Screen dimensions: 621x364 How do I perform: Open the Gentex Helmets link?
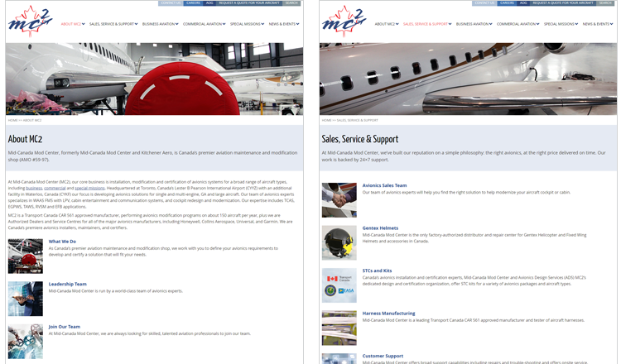click(x=380, y=227)
